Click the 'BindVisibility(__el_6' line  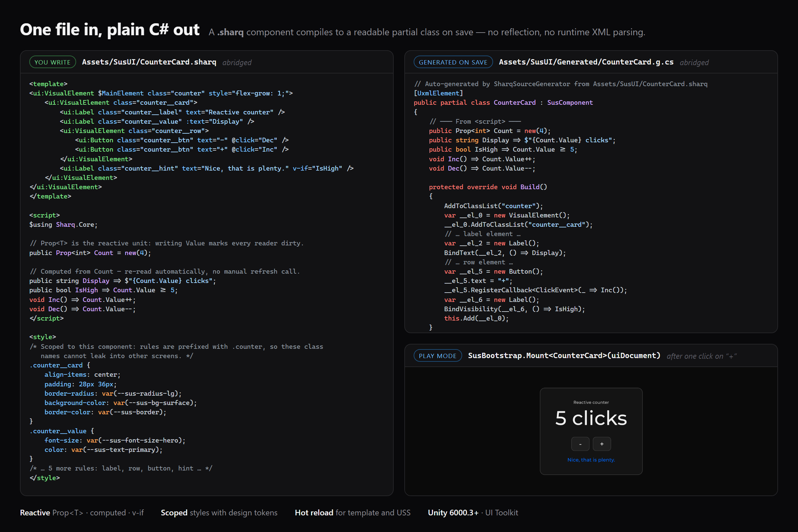515,309
